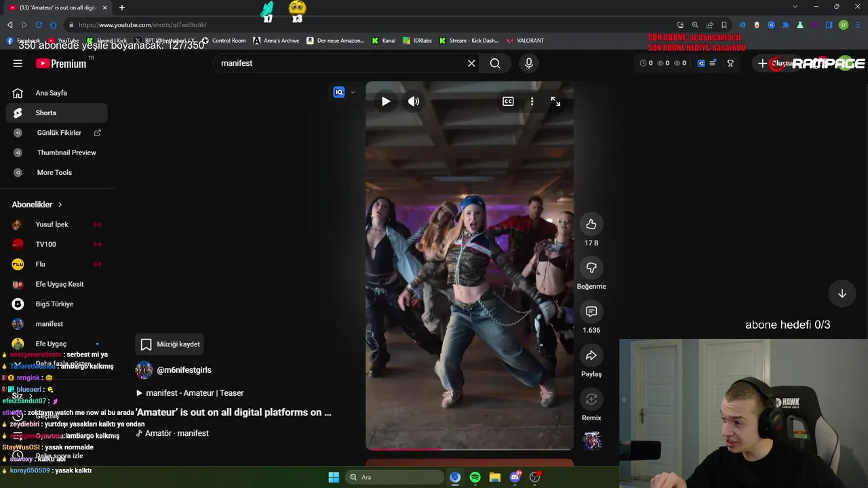868x488 pixels.
Task: Open More Tools in sidebar
Action: tap(57, 172)
